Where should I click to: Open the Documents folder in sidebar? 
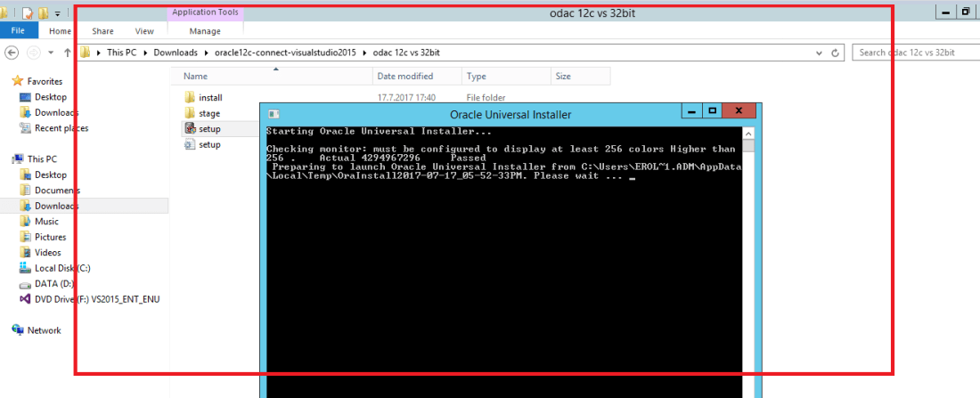(58, 191)
